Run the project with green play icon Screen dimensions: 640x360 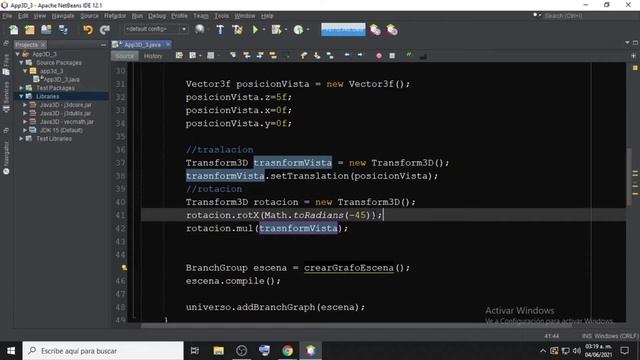pos(255,30)
